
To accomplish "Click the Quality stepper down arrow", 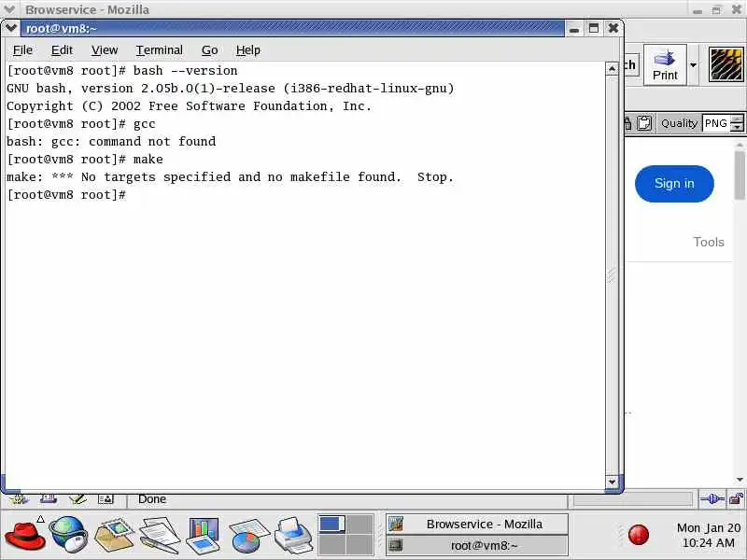I will (737, 128).
